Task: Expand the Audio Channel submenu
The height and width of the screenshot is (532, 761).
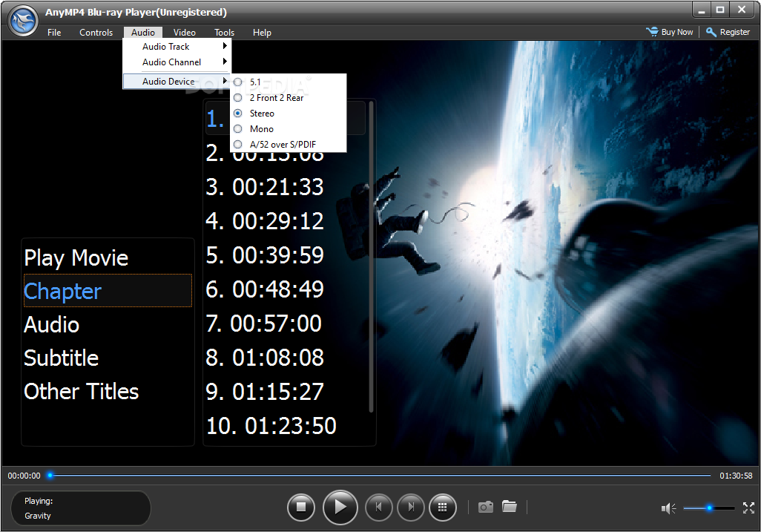Action: (x=177, y=62)
